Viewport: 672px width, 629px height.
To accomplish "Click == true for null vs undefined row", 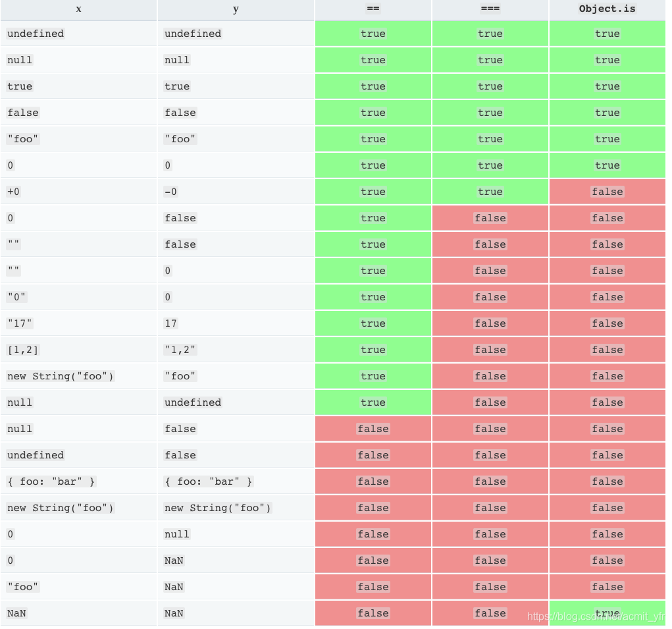I will coord(373,402).
